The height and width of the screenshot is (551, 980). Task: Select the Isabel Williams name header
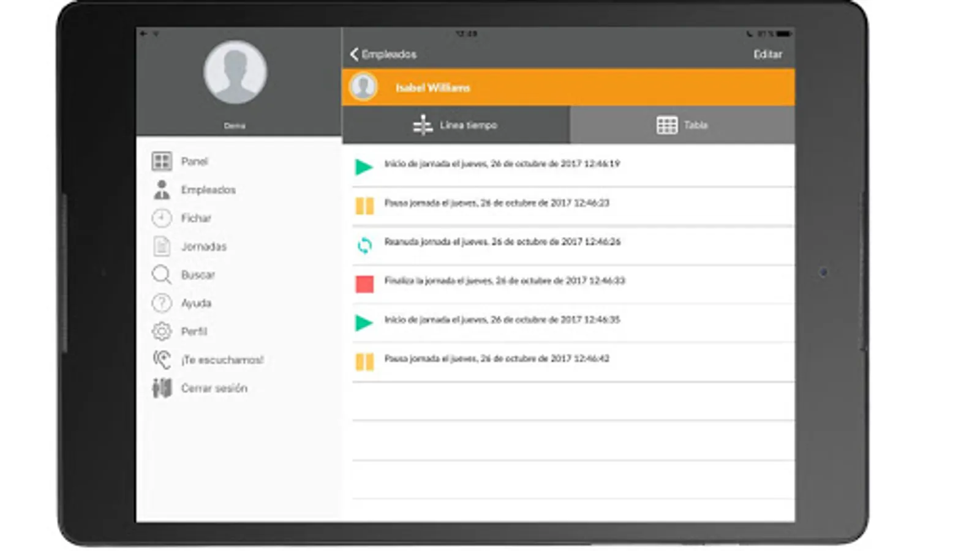pos(432,88)
